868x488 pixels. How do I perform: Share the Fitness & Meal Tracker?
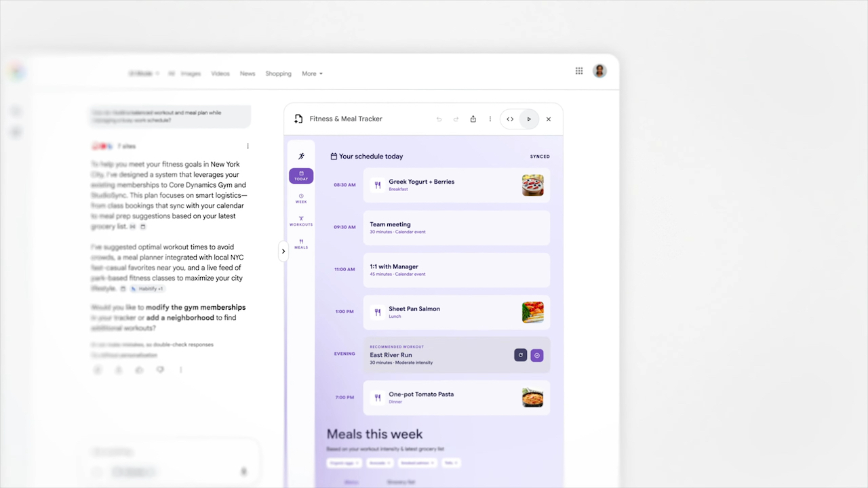pos(473,119)
